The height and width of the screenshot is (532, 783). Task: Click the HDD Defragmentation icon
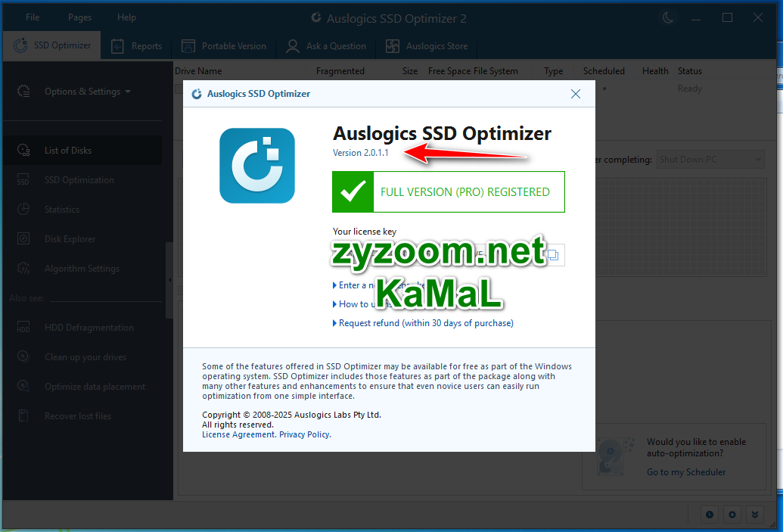click(x=23, y=327)
